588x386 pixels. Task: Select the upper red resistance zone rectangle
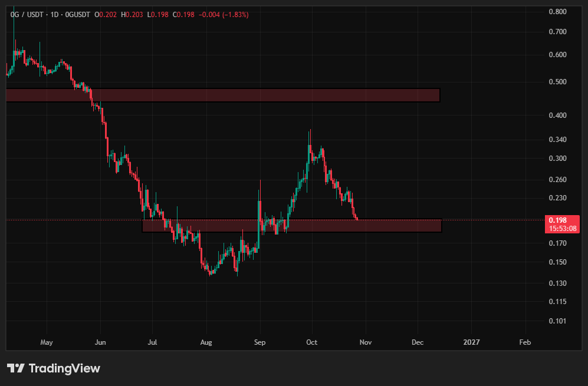pos(223,95)
